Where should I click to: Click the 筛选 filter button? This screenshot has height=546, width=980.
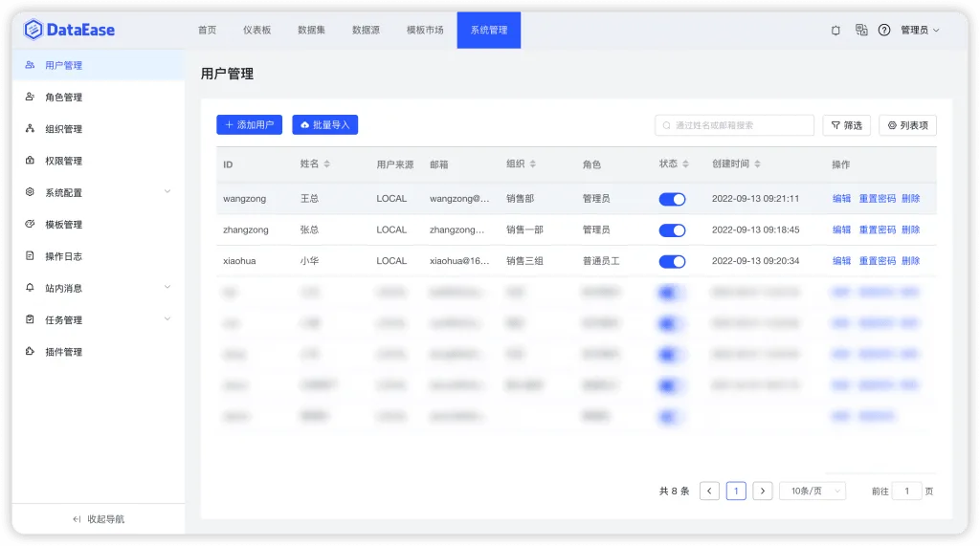coord(846,125)
